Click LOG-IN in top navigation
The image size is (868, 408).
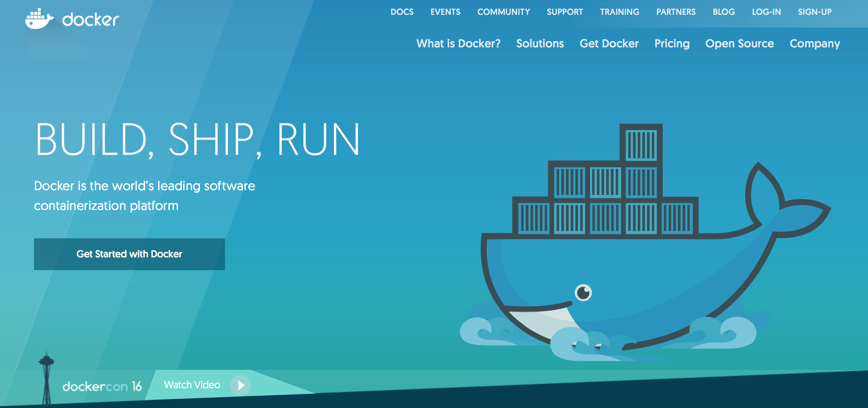(x=766, y=12)
